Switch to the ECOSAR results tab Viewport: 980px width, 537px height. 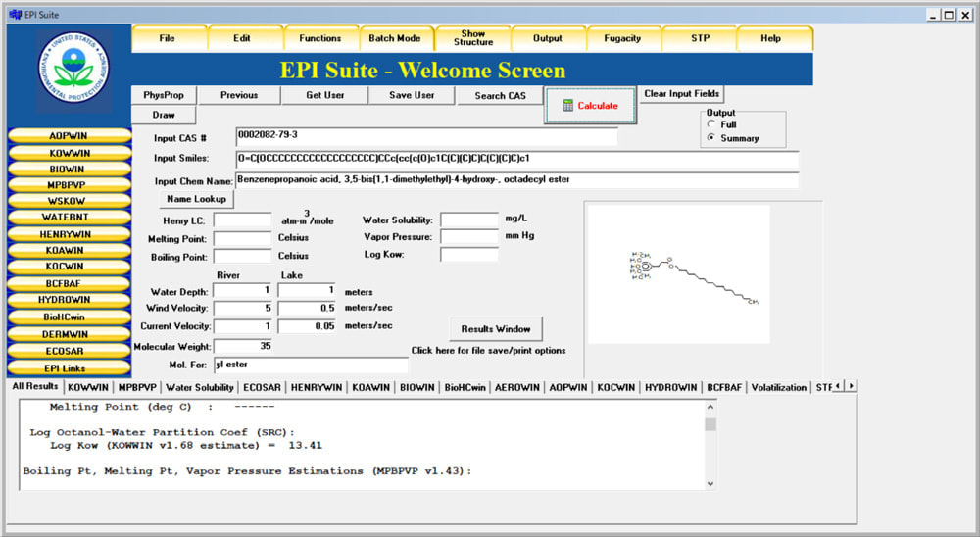pos(262,387)
